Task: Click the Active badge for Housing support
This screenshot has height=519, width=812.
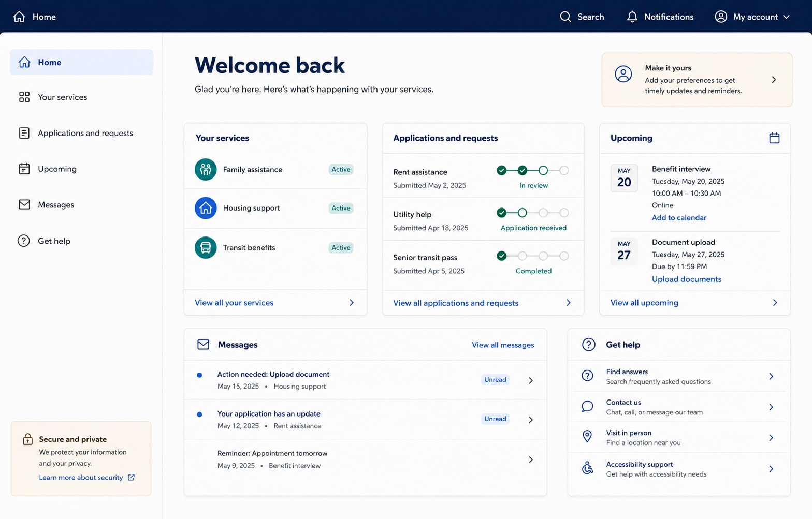Action: click(341, 208)
